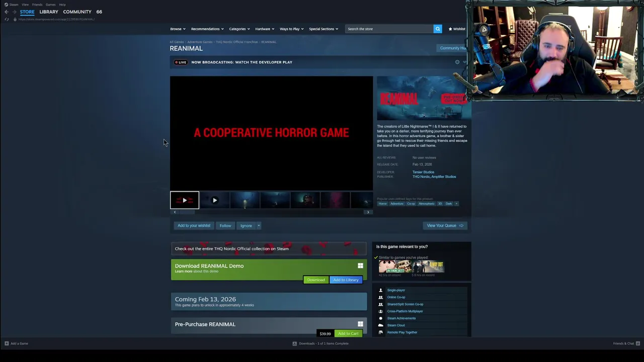Expand the Browse dropdown
This screenshot has width=644, height=362.
[178, 29]
